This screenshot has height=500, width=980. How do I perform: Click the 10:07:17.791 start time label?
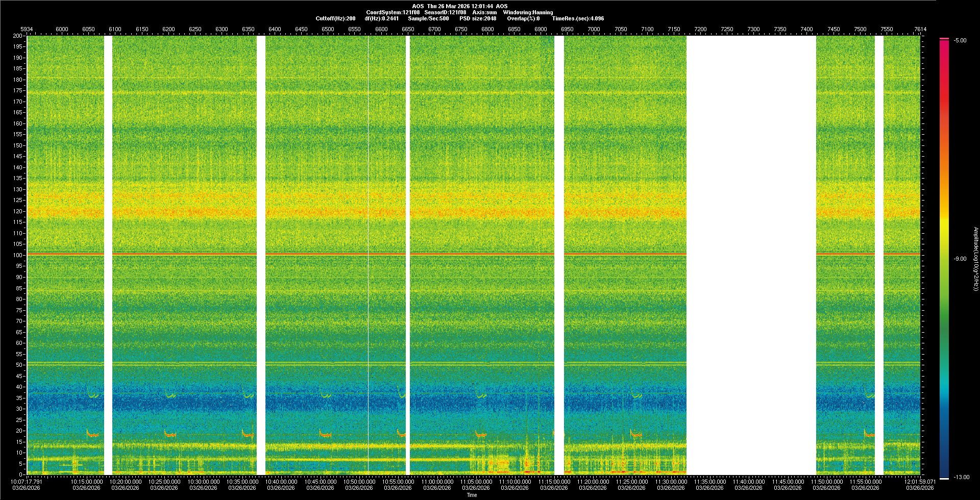[27, 482]
